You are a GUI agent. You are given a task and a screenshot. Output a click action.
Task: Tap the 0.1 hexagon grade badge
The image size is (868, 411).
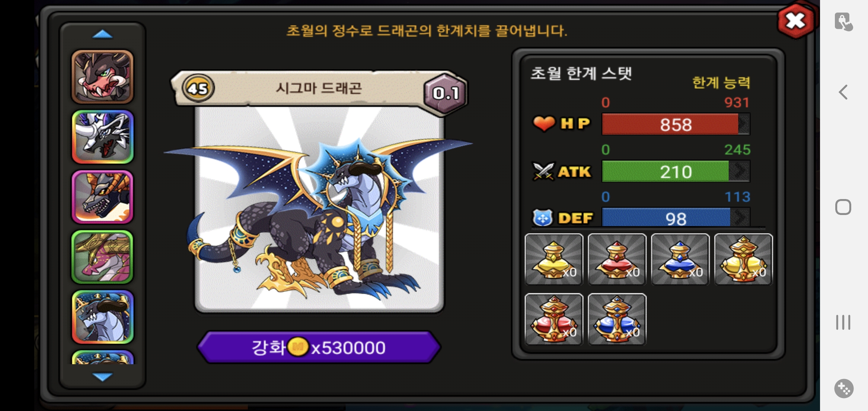445,93
